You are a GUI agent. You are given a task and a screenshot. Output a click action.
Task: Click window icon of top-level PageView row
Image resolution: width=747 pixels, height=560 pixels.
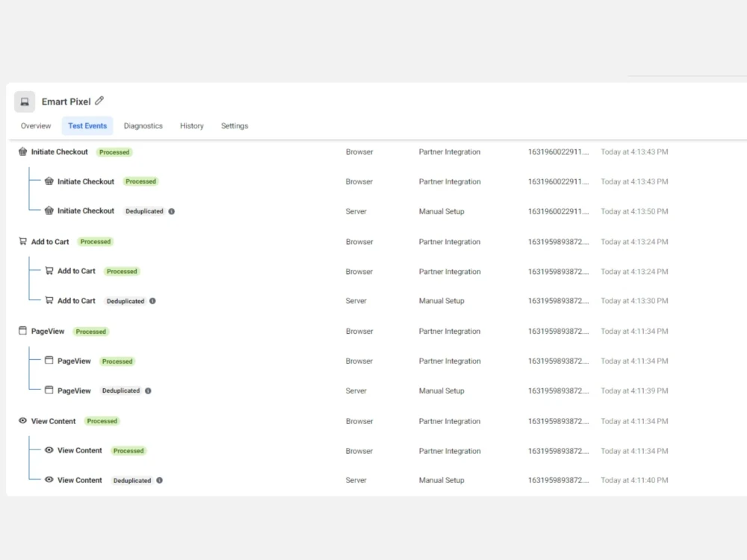point(23,331)
